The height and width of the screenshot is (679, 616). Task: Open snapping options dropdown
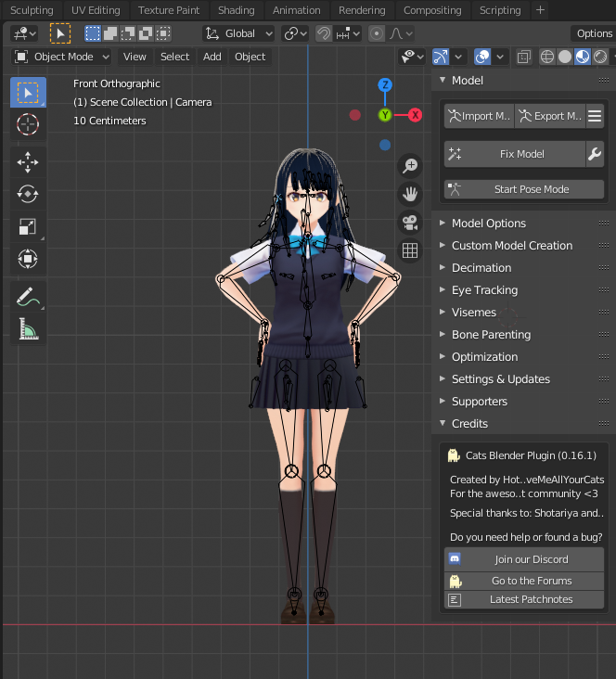(x=348, y=33)
